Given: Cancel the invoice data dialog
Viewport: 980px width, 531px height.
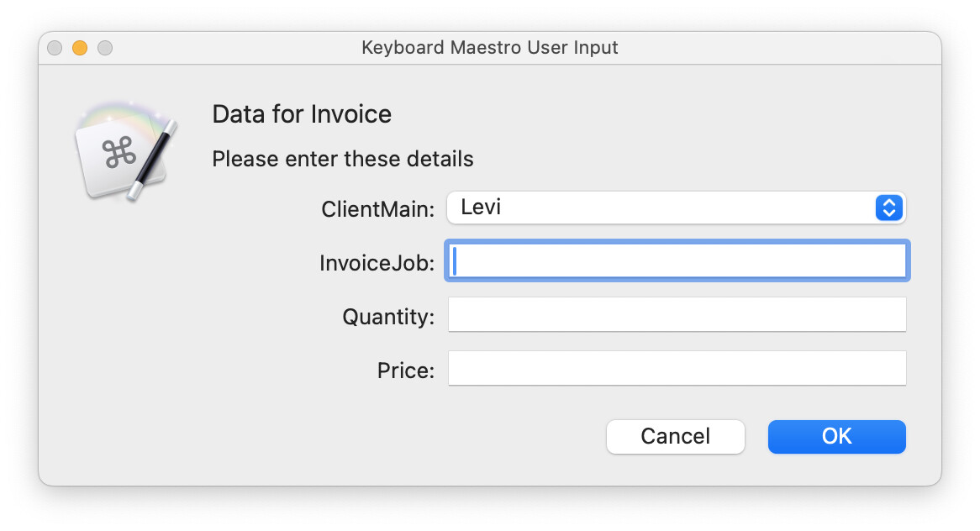Looking at the screenshot, I should (x=675, y=437).
